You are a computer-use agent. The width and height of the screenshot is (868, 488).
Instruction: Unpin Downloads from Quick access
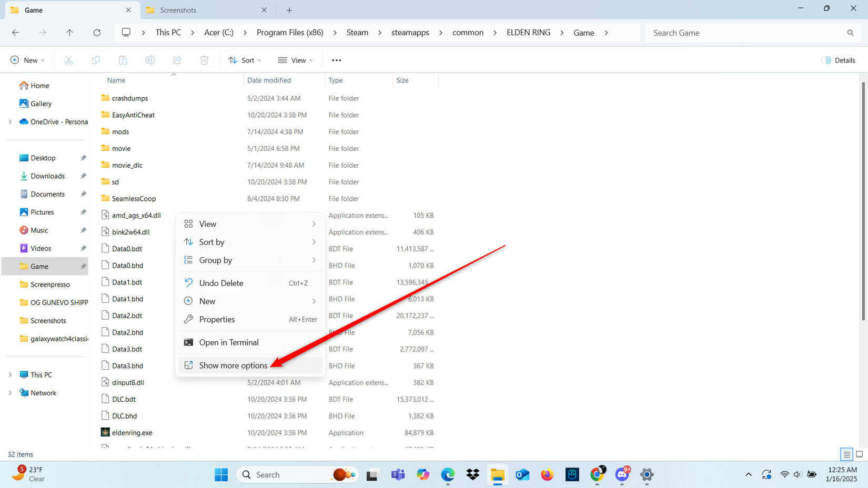[x=83, y=176]
